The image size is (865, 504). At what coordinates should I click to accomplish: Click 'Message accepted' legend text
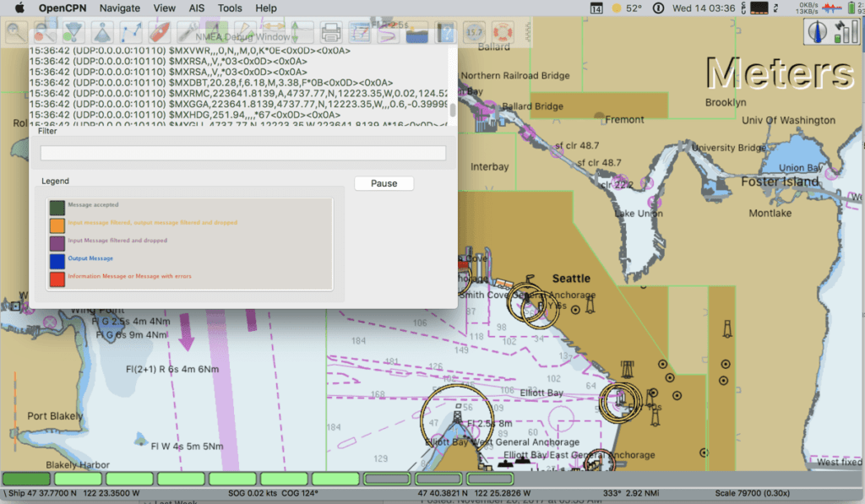coord(93,204)
